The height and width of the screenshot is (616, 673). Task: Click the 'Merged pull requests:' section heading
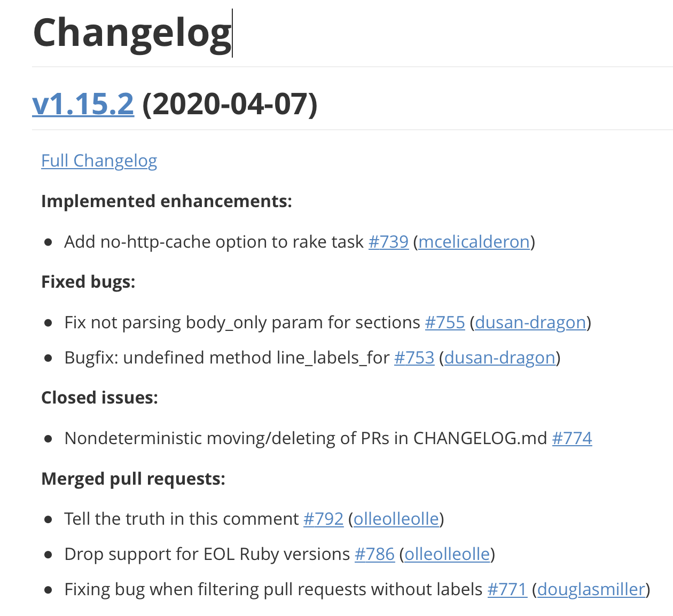click(133, 479)
